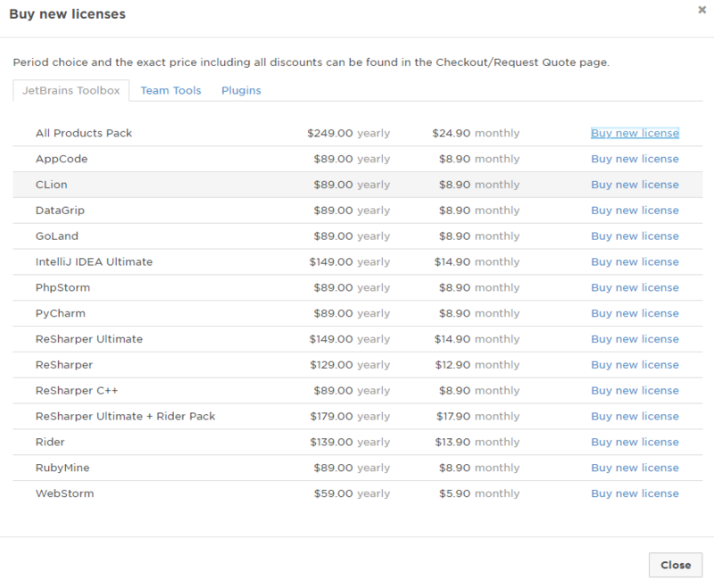Buy new license for ReSharper Ultimate
The width and height of the screenshot is (714, 588).
[x=635, y=339]
